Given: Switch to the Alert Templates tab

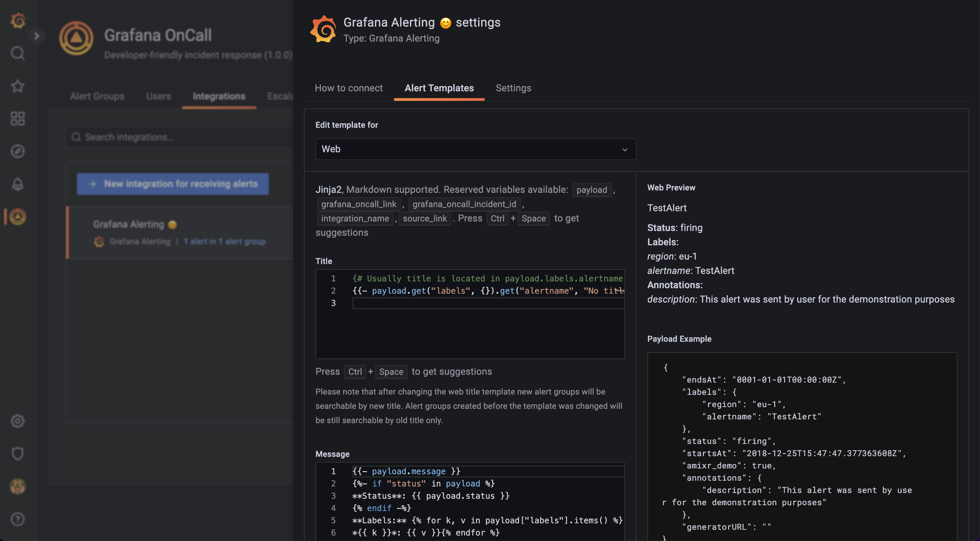Looking at the screenshot, I should [439, 88].
